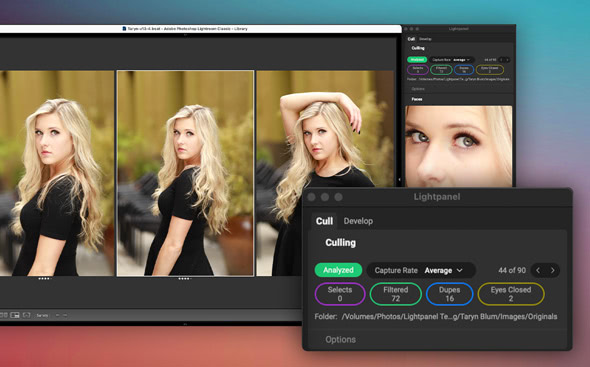The image size is (590, 367).
Task: Click star rating dots under middle photo
Action: pos(184,279)
